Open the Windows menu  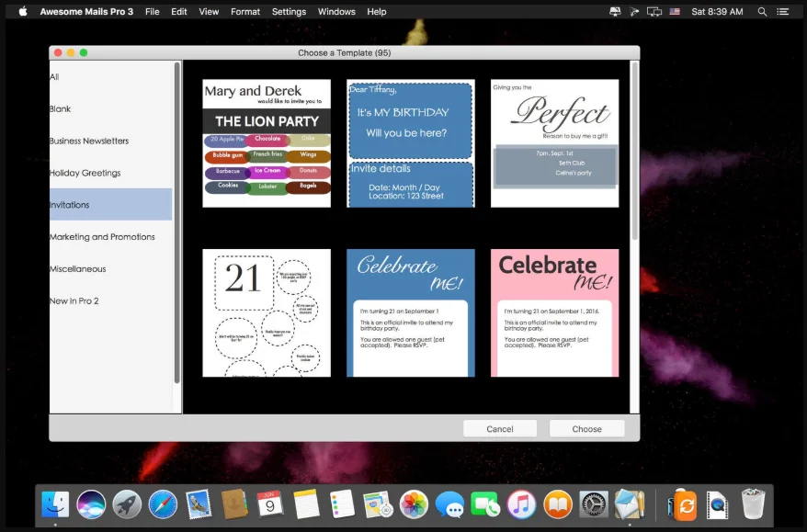tap(336, 11)
